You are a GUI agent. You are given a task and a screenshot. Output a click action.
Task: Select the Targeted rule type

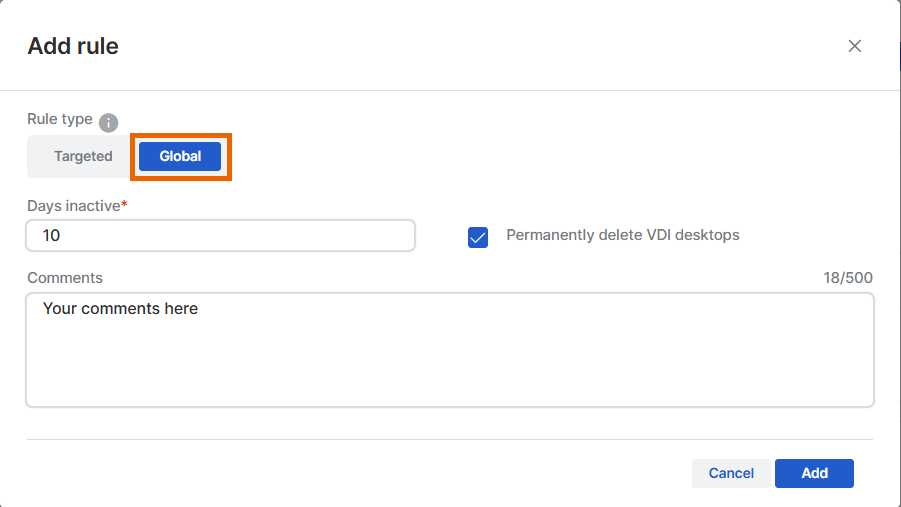pyautogui.click(x=83, y=157)
